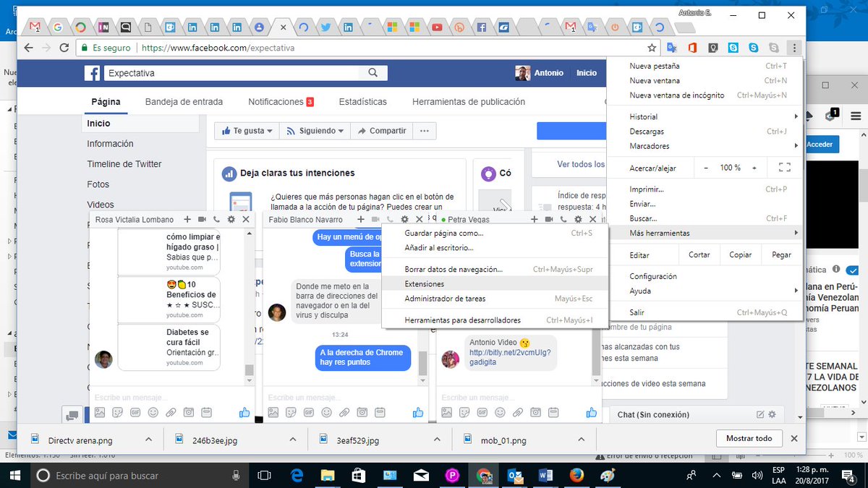Screen dimensions: 868x488
Task: Click the Windows taskbar search box
Action: click(141, 475)
